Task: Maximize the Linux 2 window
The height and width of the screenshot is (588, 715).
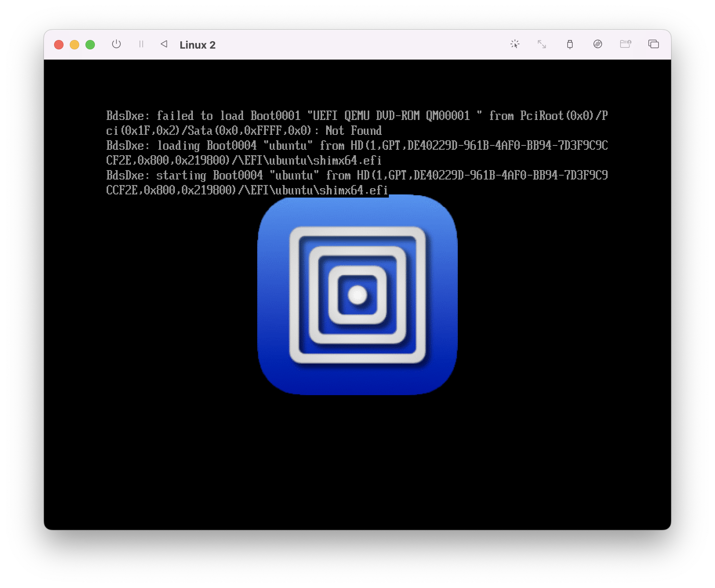Action: click(90, 45)
